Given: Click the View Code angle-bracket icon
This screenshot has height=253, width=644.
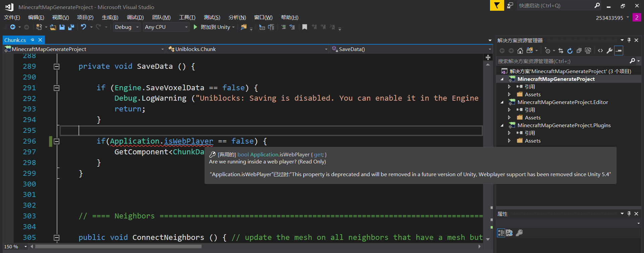Looking at the screenshot, I should coord(600,51).
